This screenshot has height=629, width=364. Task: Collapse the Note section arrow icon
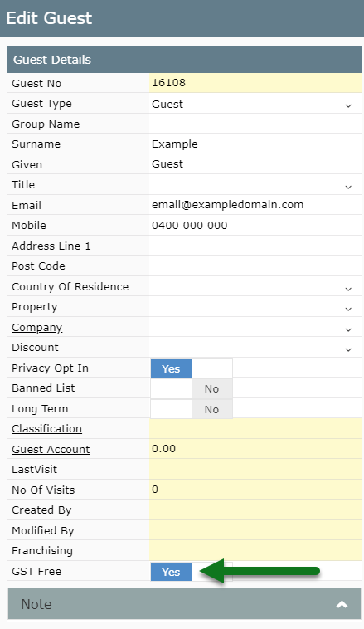point(342,604)
